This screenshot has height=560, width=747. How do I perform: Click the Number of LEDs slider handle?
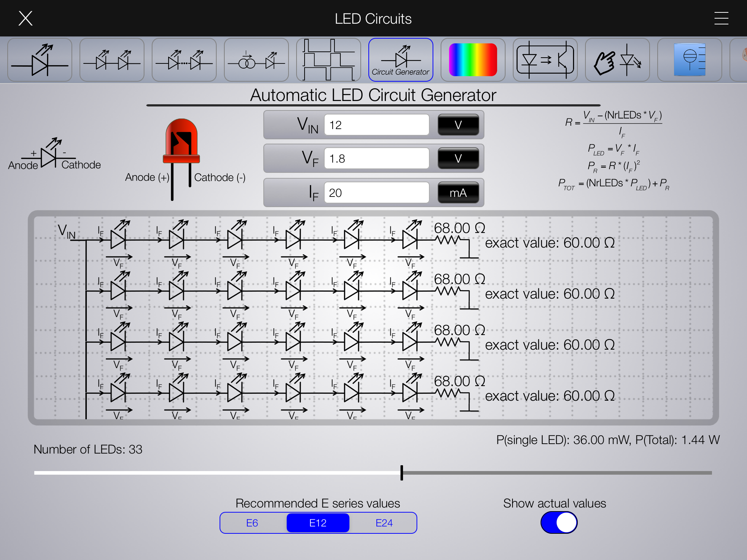tap(402, 473)
